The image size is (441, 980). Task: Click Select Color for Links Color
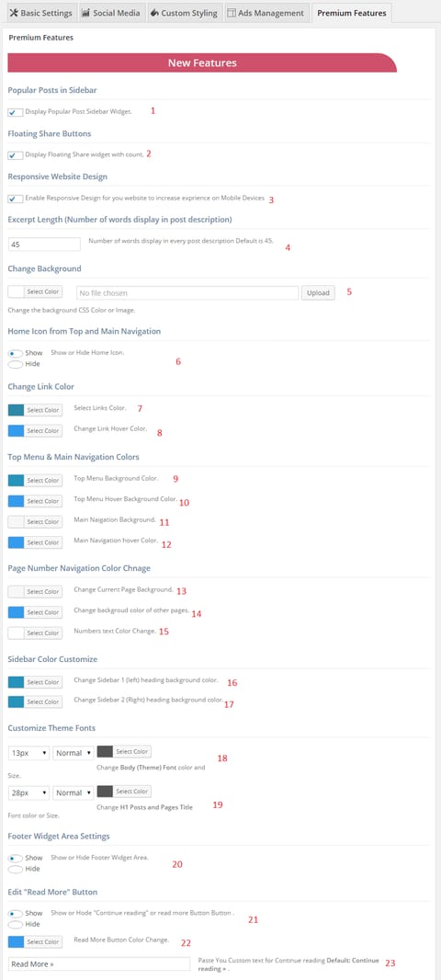[43, 411]
